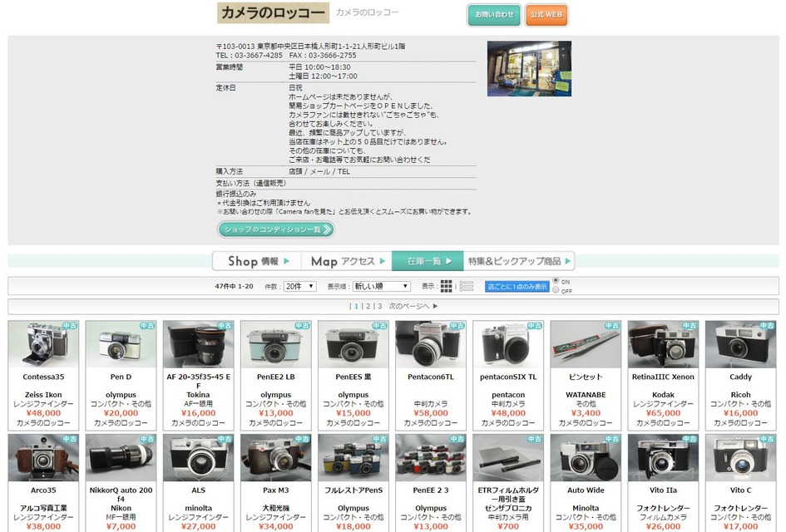Open the shop storefront photo
Image resolution: width=786 pixels, height=532 pixels.
pos(529,69)
